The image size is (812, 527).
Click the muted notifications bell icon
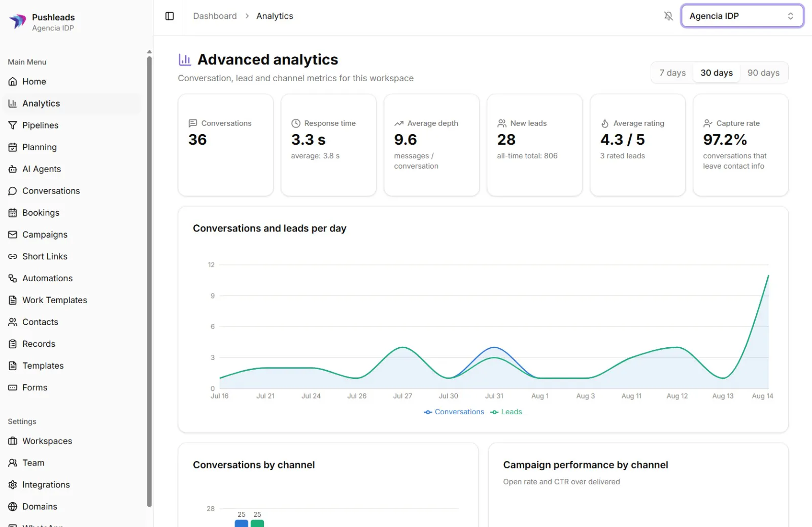click(668, 16)
